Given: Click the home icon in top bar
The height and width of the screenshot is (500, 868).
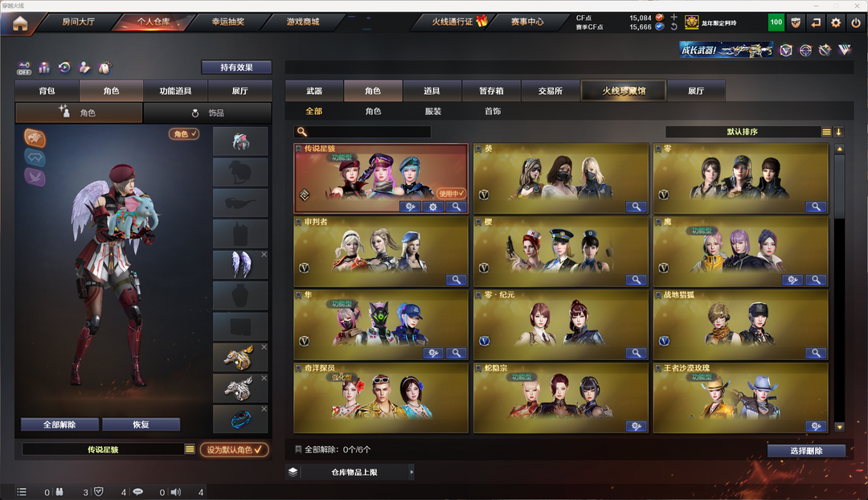Looking at the screenshot, I should pos(20,24).
